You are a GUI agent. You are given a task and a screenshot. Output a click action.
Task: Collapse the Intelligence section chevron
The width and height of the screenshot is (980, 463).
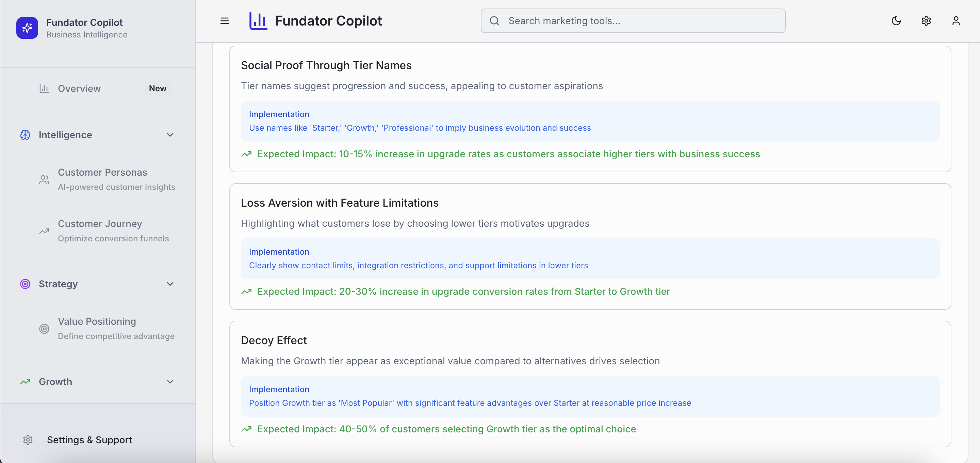click(170, 135)
